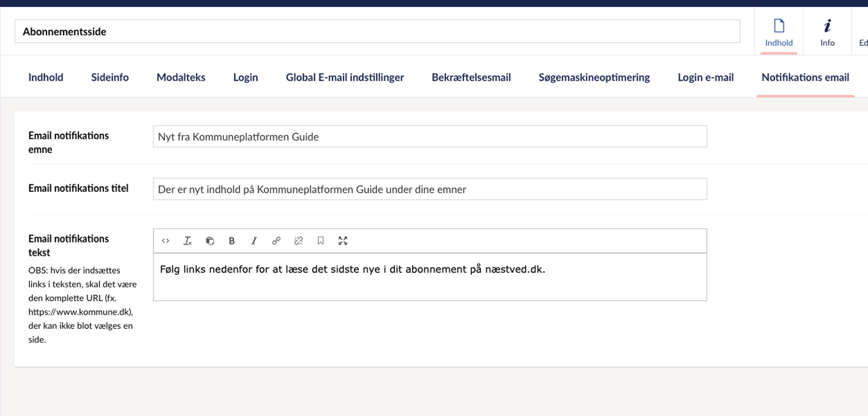
Task: Open the Søgemaskineoptimering tab
Action: (594, 77)
